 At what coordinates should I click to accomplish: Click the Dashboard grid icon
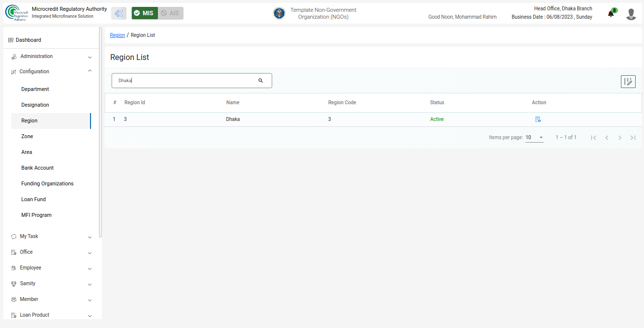tap(11, 40)
